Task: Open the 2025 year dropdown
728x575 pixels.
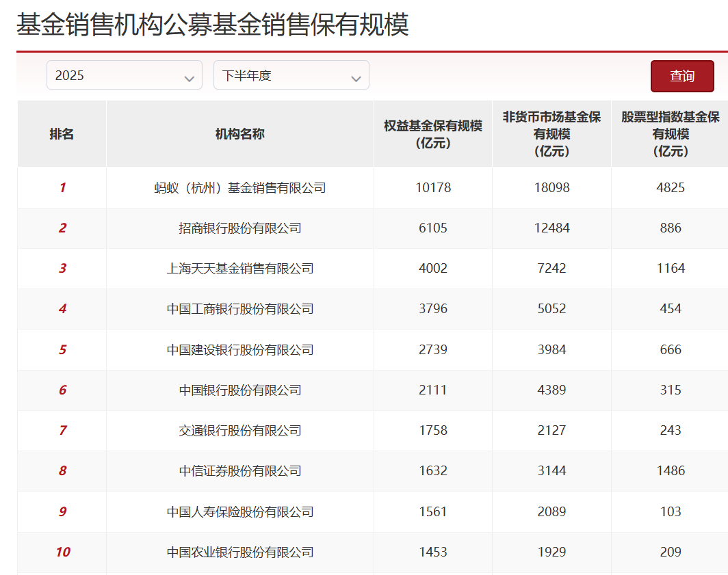Action: click(124, 75)
